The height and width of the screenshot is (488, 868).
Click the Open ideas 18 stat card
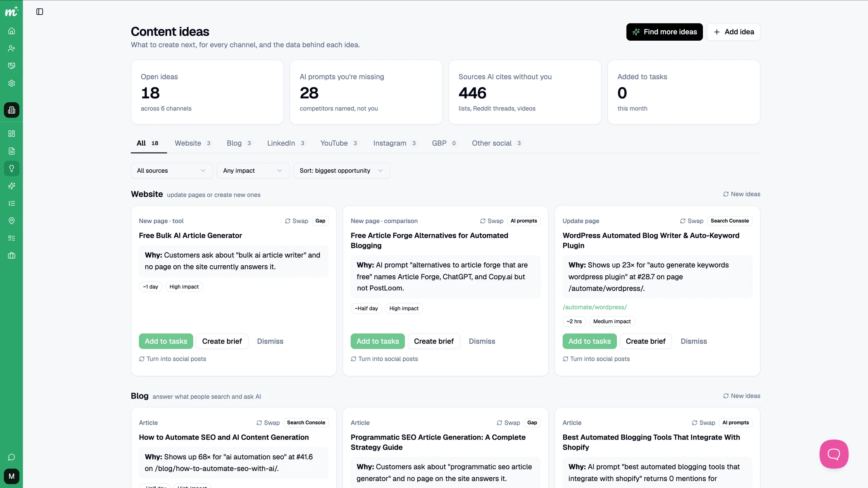(207, 92)
